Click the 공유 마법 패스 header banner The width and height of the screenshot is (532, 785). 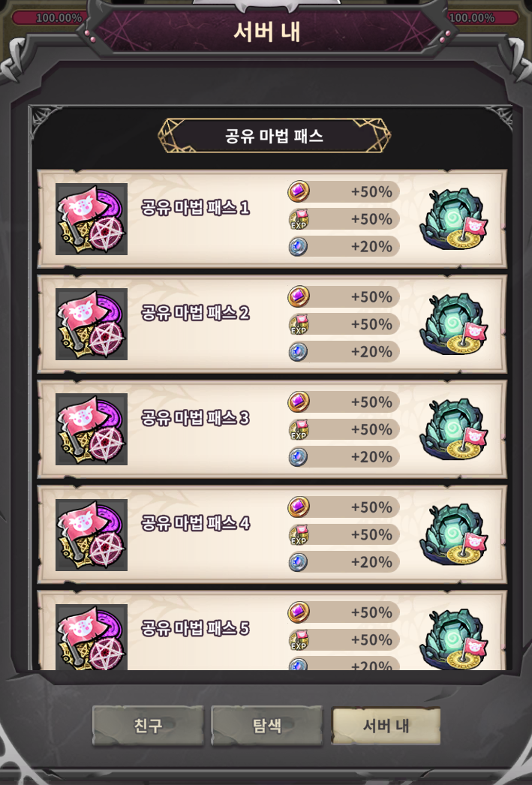[275, 136]
